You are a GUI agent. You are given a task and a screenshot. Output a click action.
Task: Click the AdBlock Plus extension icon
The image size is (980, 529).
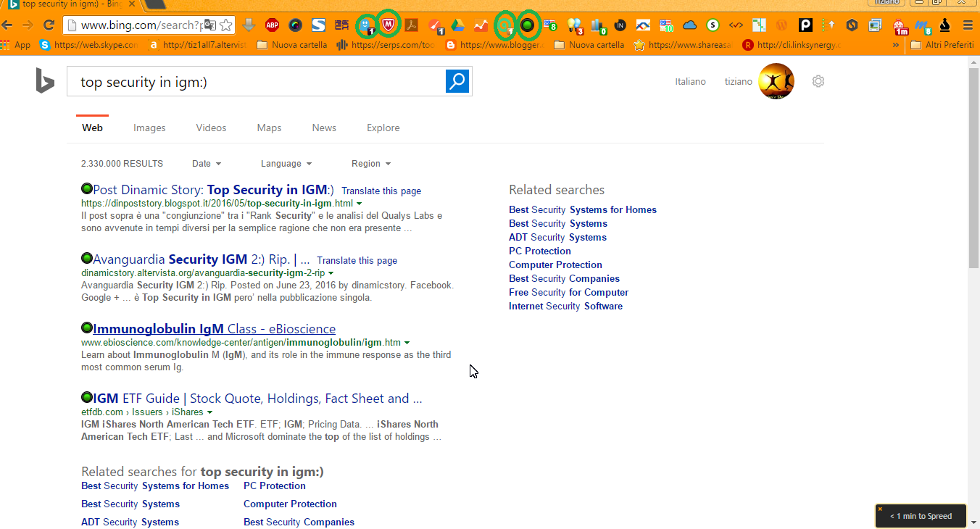point(272,25)
